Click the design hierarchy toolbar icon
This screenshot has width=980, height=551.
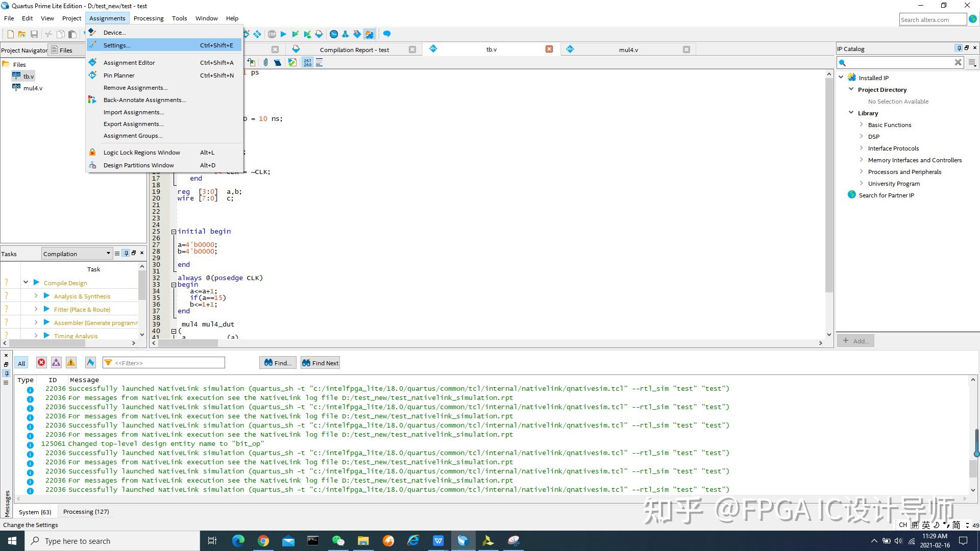[x=346, y=34]
